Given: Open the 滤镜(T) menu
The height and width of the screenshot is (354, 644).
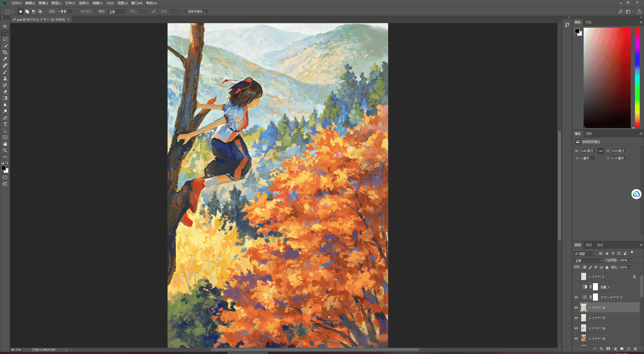Looking at the screenshot, I should [97, 3].
